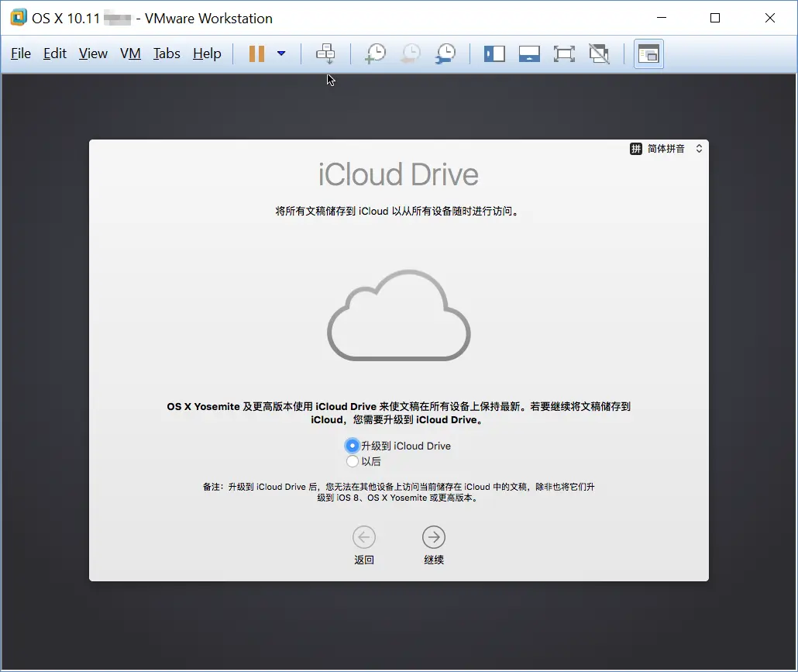
Task: Show or hide the library panel
Action: pyautogui.click(x=494, y=53)
